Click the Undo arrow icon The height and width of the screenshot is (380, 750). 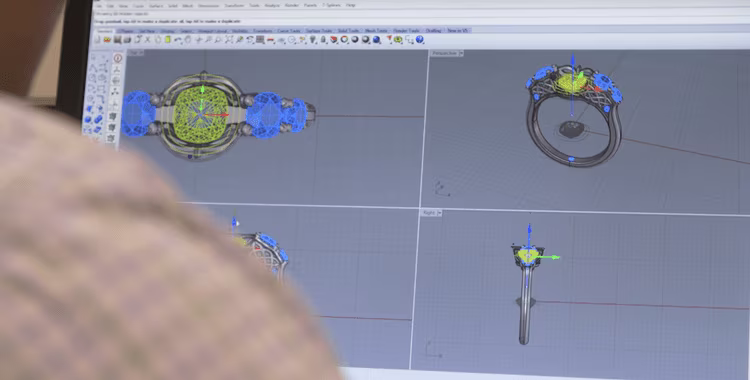[x=177, y=40]
